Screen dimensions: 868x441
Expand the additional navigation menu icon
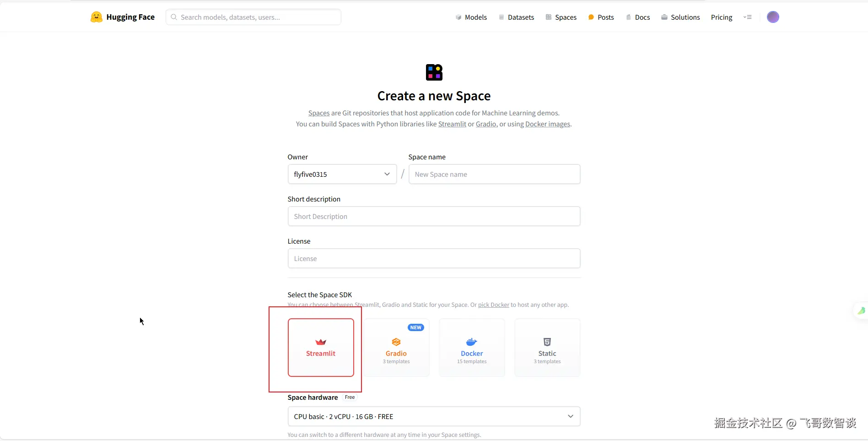tap(748, 17)
